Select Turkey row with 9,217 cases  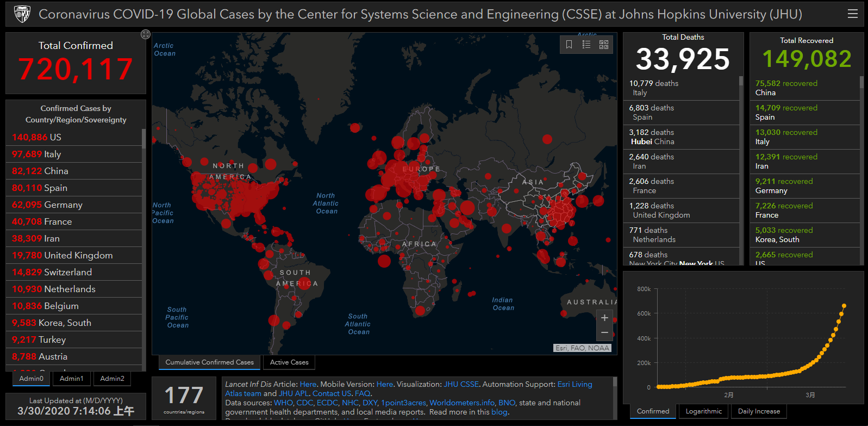[74, 339]
